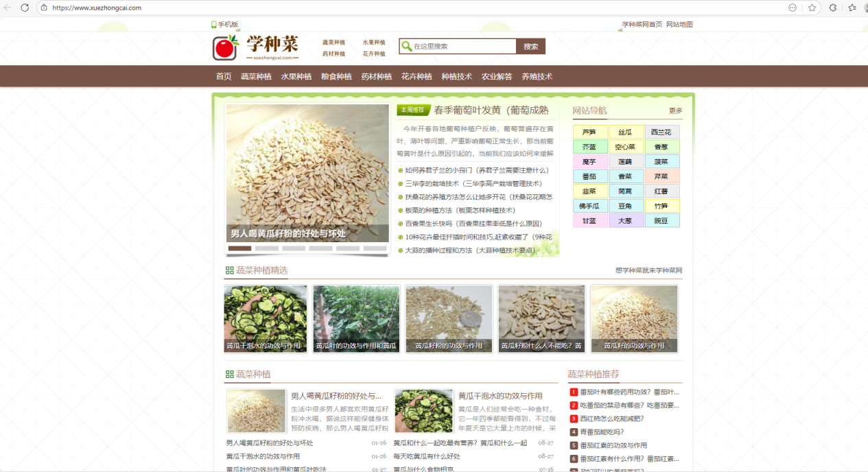The image size is (868, 472).
Task: Open 养殖技术 in the brown nav bar
Action: (x=537, y=76)
